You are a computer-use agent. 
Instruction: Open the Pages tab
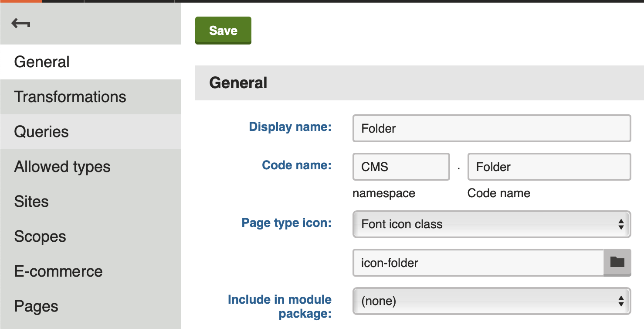pyautogui.click(x=91, y=306)
